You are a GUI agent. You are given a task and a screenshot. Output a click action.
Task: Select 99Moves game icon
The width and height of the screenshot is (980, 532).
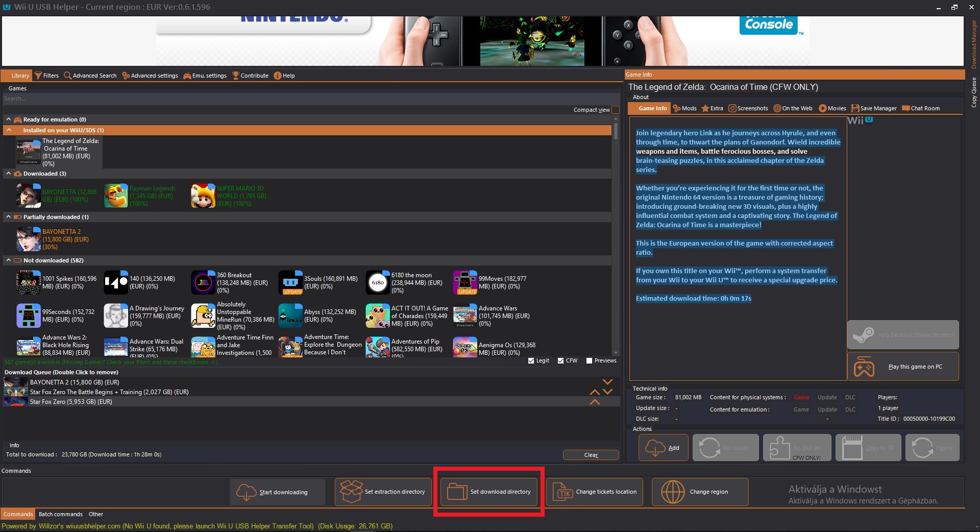465,282
